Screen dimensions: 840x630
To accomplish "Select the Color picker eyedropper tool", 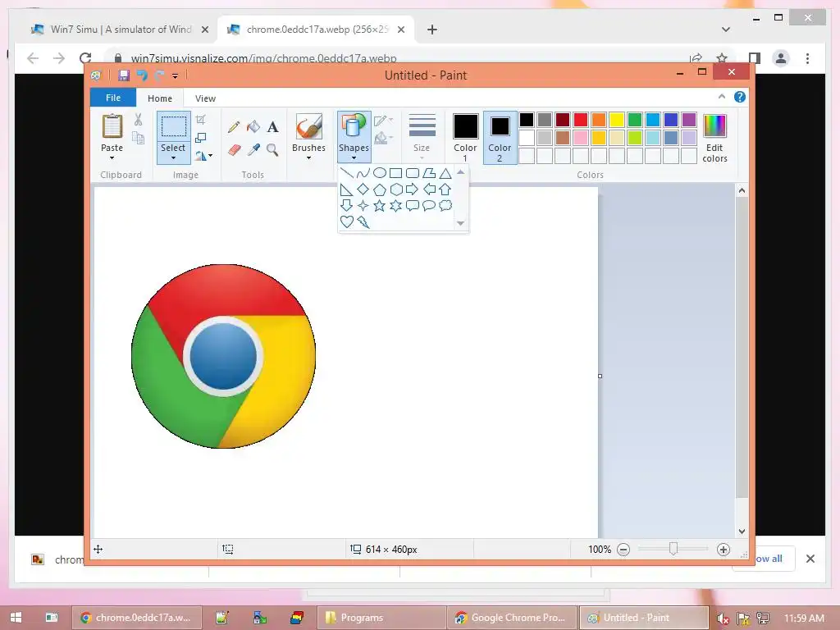I will pyautogui.click(x=253, y=149).
